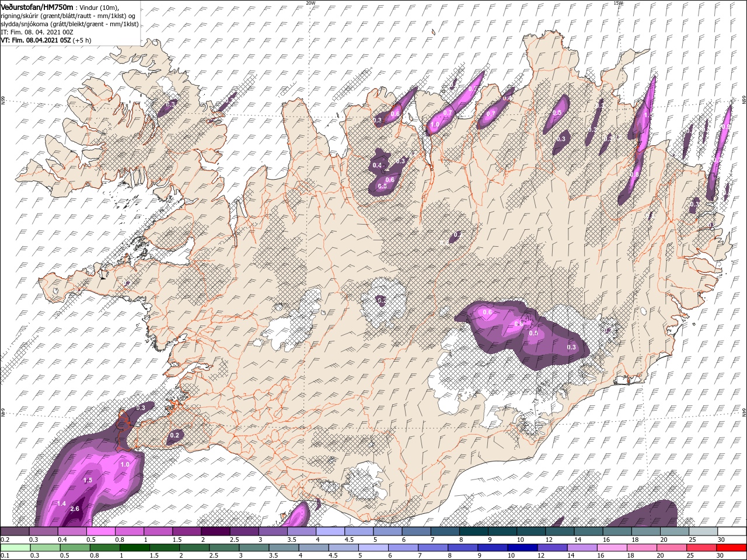Click the Veðurstofan/HM750m title text
The image size is (747, 560).
(37, 6)
